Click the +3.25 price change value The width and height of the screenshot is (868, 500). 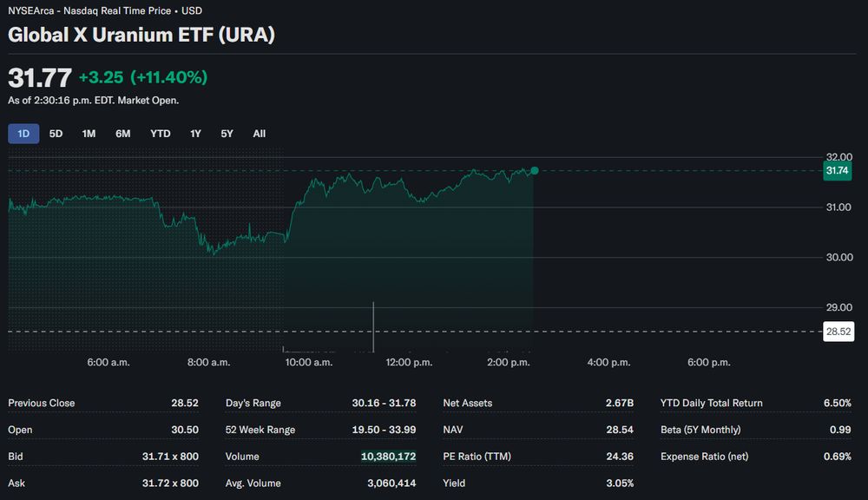(x=102, y=77)
